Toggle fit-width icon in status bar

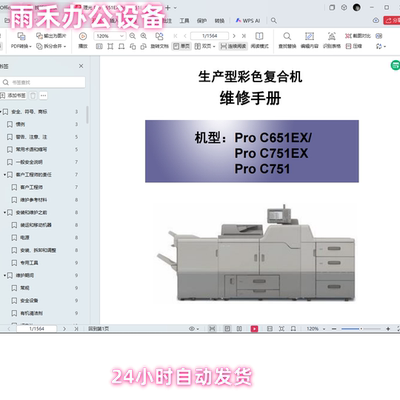(x=212, y=329)
